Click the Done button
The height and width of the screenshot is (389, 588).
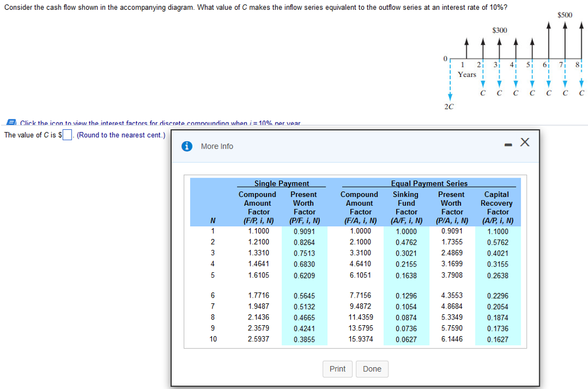click(372, 369)
